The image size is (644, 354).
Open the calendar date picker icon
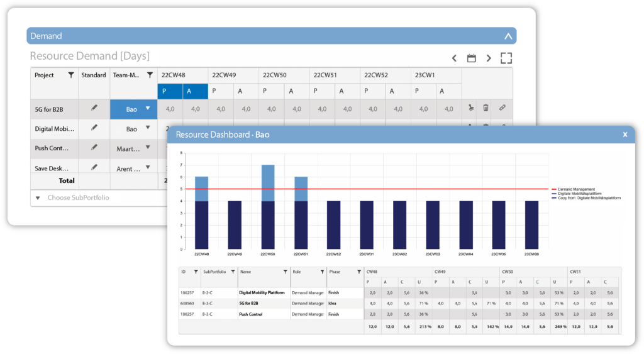click(x=471, y=58)
